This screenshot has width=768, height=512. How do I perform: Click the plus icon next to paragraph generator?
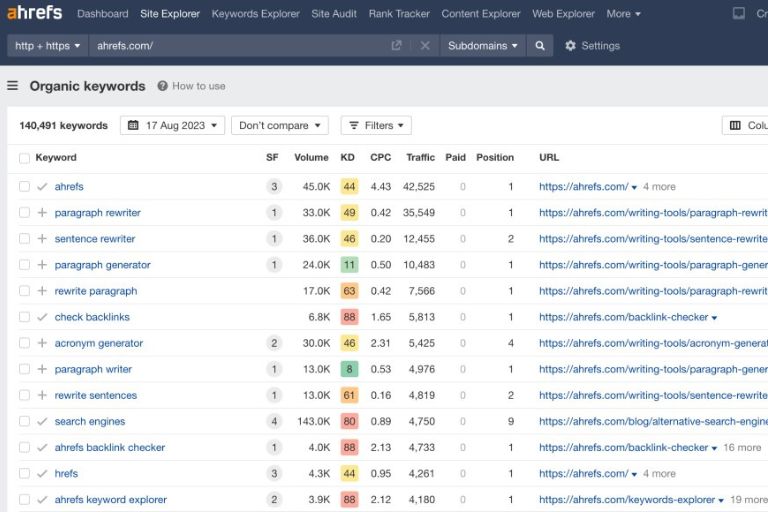[x=42, y=265]
